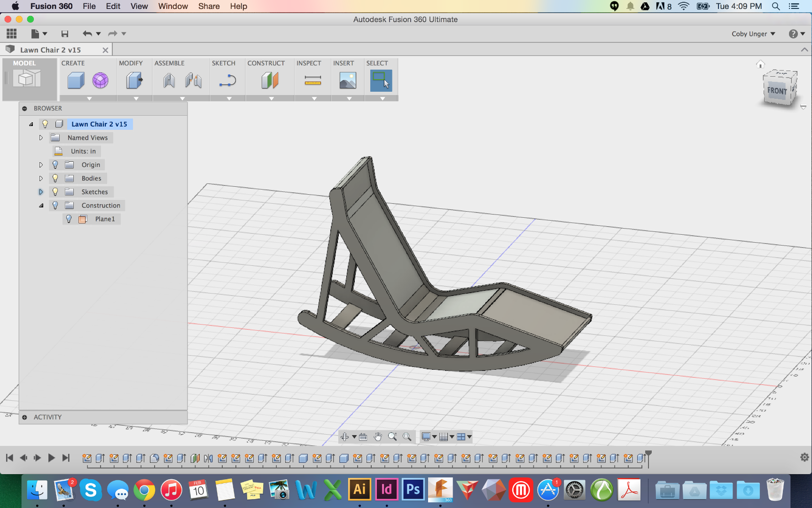Click the MODEL workspace button
This screenshot has width=812, height=508.
coord(29,79)
